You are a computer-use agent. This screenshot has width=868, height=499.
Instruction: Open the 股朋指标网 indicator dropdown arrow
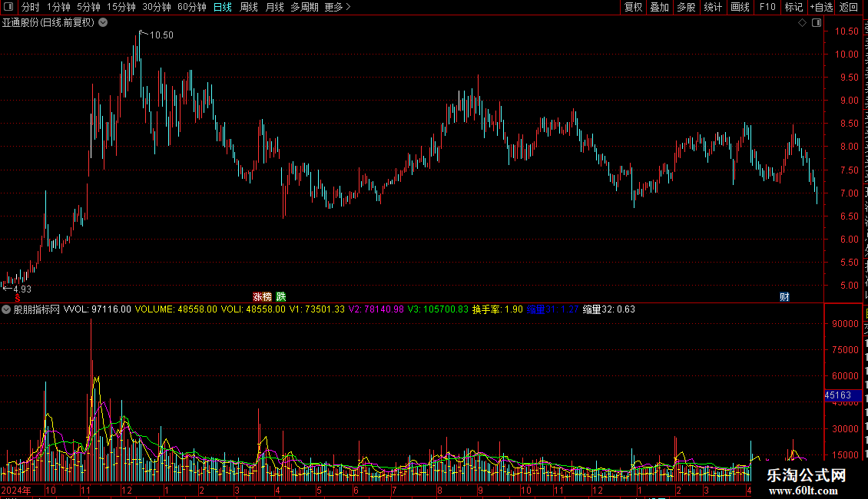(6, 310)
